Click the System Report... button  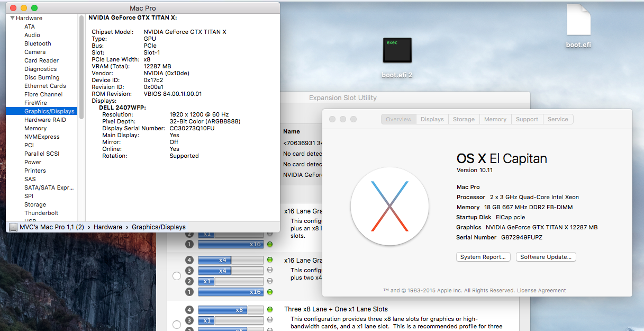pyautogui.click(x=483, y=257)
